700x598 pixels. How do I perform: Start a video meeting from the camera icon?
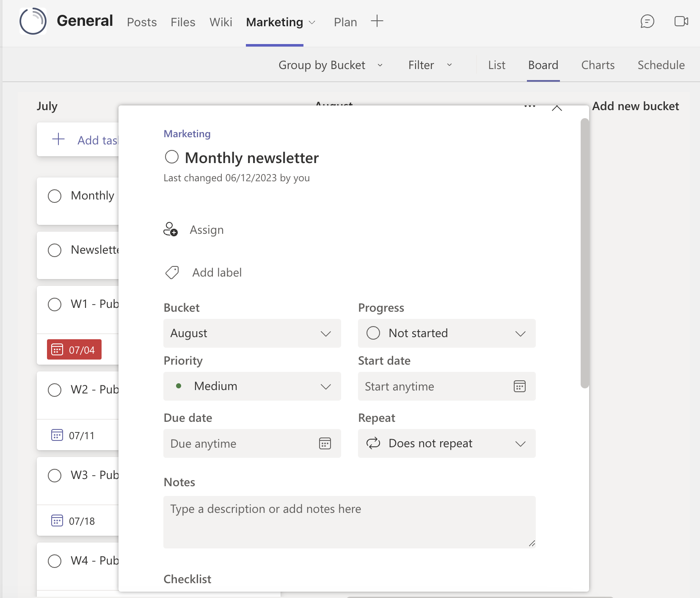681,21
